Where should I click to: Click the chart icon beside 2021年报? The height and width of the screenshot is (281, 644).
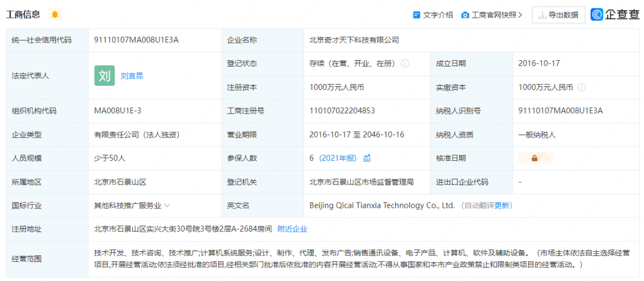367,158
